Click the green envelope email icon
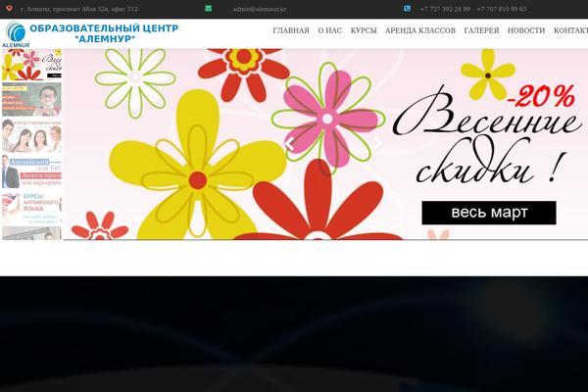Screen dimensions: 588x392 pos(208,8)
